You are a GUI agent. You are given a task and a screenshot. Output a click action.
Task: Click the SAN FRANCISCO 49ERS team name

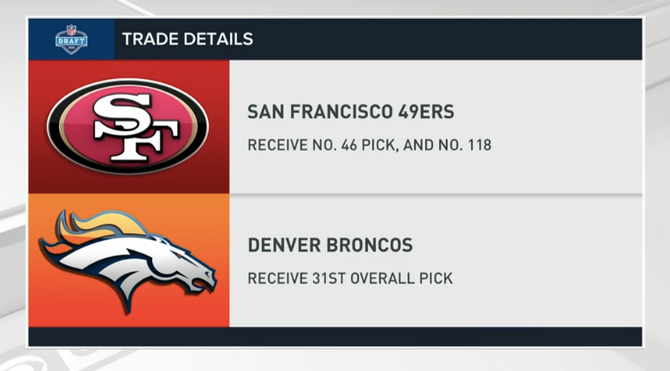pos(351,112)
